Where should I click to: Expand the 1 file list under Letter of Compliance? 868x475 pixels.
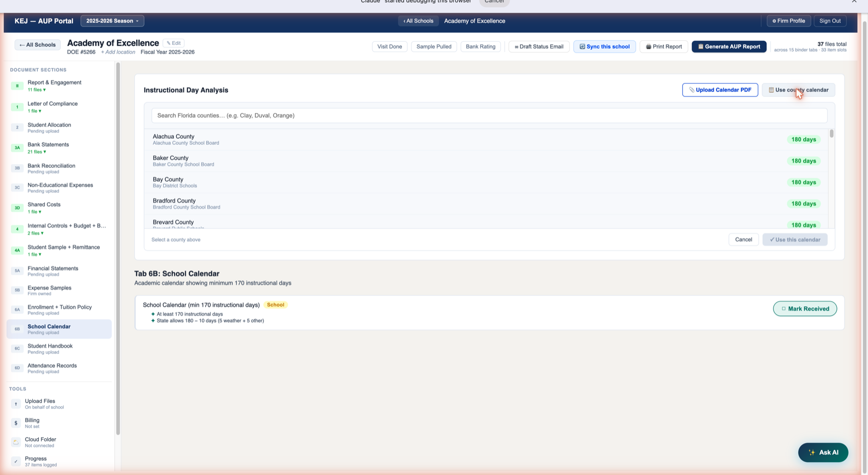coord(34,111)
